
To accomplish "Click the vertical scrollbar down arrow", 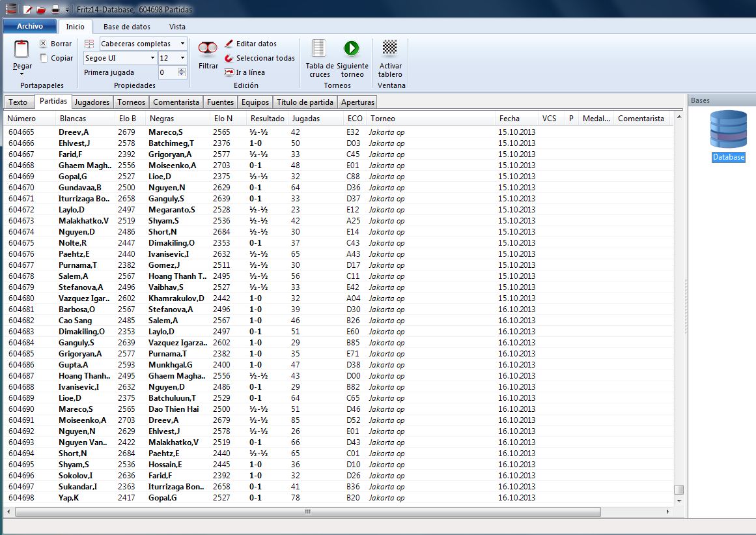I will click(x=679, y=500).
